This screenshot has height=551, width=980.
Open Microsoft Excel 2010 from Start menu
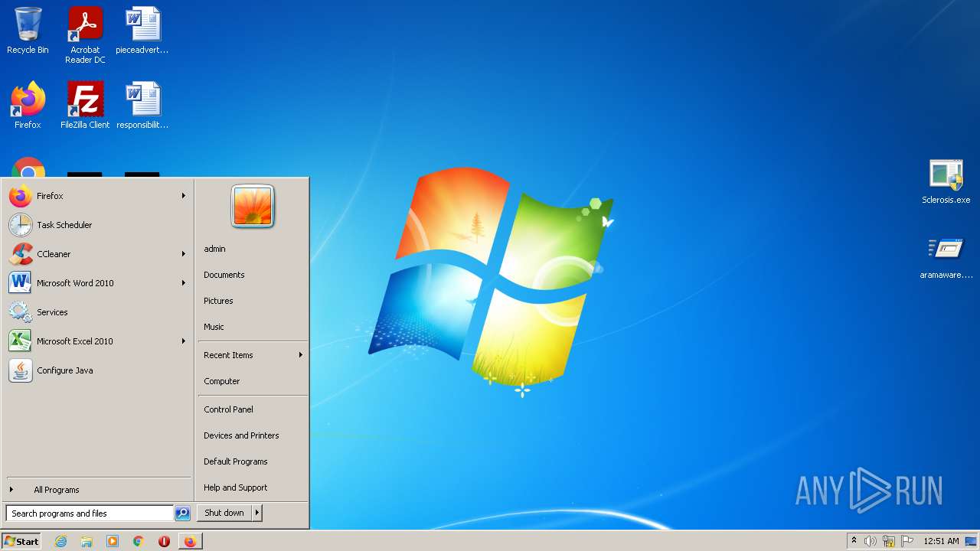pos(97,341)
